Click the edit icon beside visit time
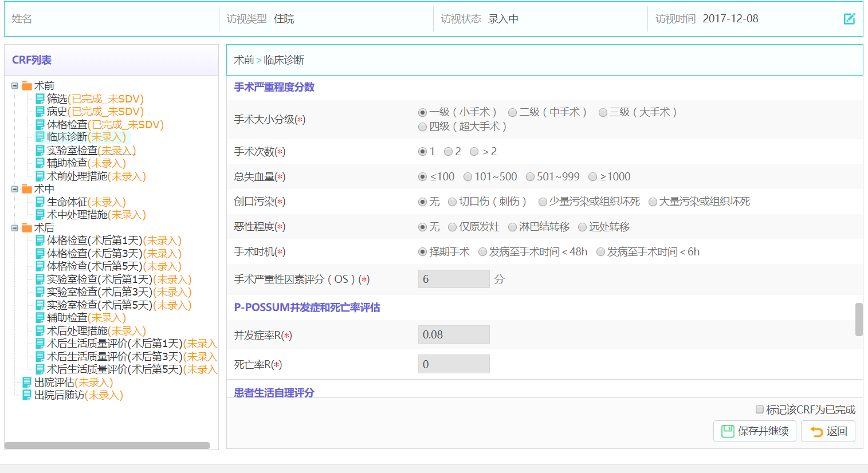 849,19
